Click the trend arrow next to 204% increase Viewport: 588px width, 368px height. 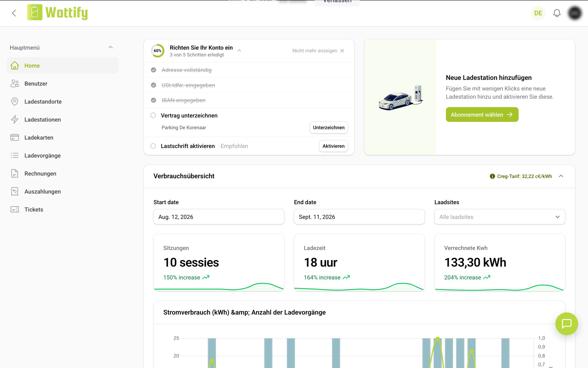click(487, 277)
